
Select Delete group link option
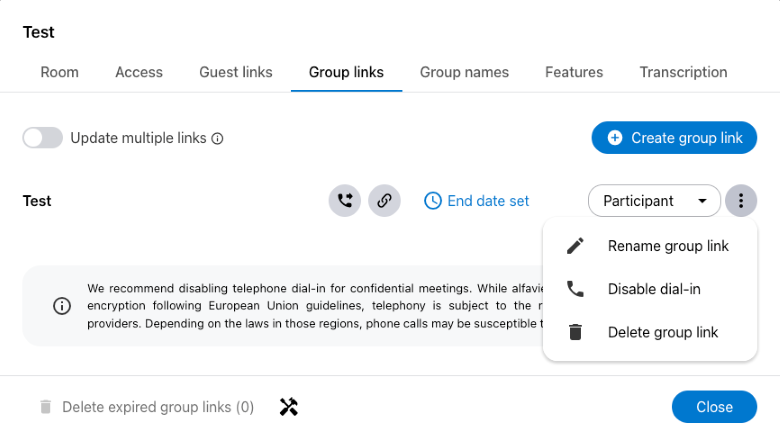click(x=662, y=332)
